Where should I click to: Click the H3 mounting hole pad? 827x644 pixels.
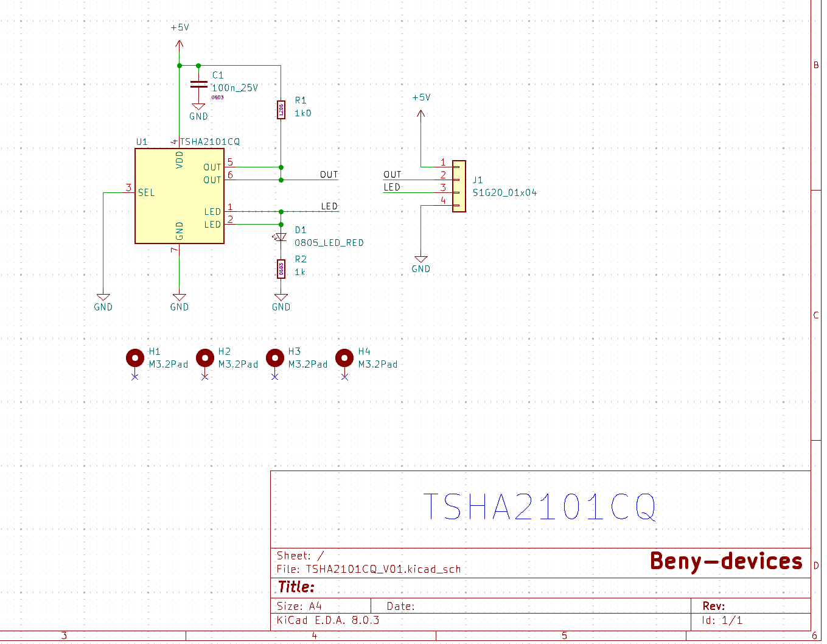275,358
